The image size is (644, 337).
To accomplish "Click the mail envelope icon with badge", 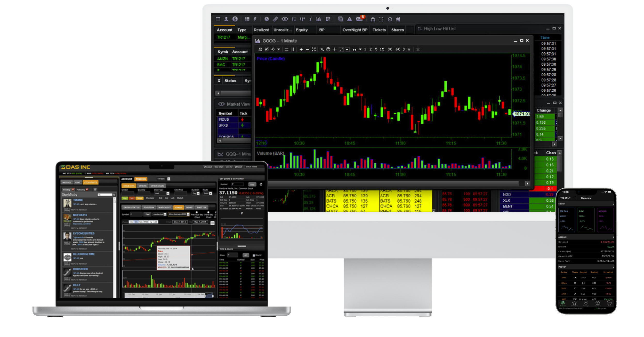I will tap(359, 19).
